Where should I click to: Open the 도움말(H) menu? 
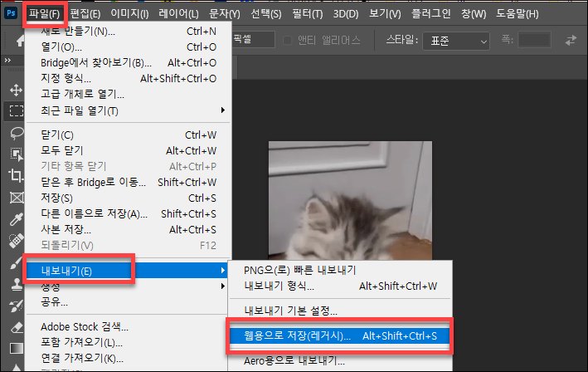[x=518, y=14]
